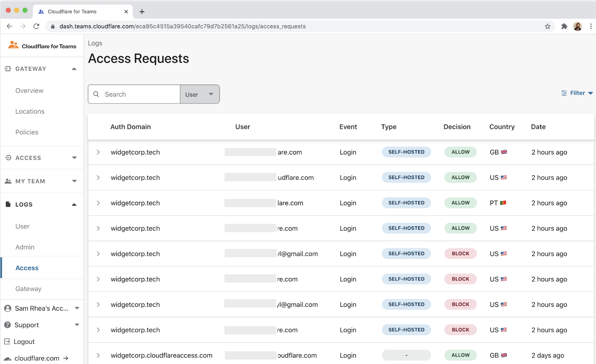Click the dash Type badge in last row

pyautogui.click(x=406, y=355)
